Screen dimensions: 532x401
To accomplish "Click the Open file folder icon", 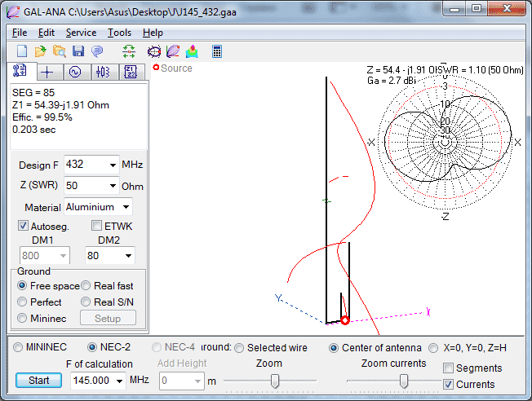I will (x=41, y=51).
